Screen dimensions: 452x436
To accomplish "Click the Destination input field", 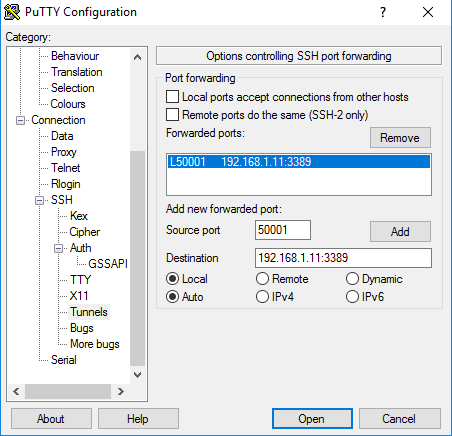I will 343,258.
